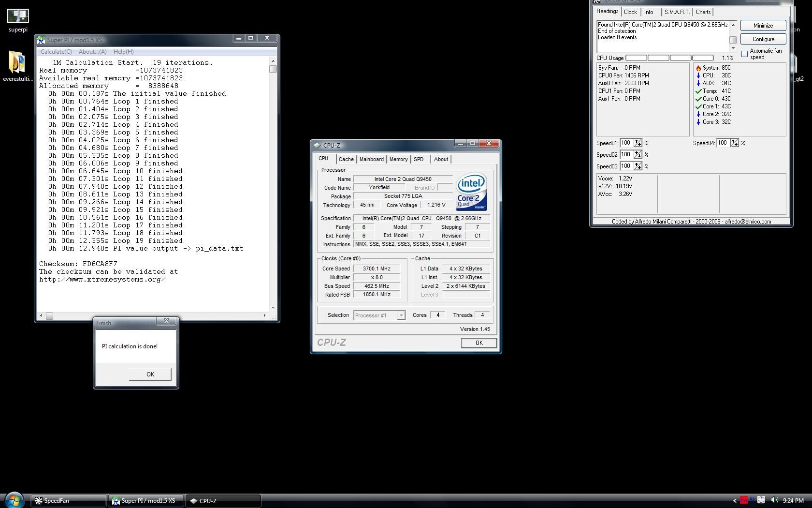This screenshot has width=812, height=508.
Task: Click the Core Speed 3700.1 MHz field
Action: coord(377,269)
